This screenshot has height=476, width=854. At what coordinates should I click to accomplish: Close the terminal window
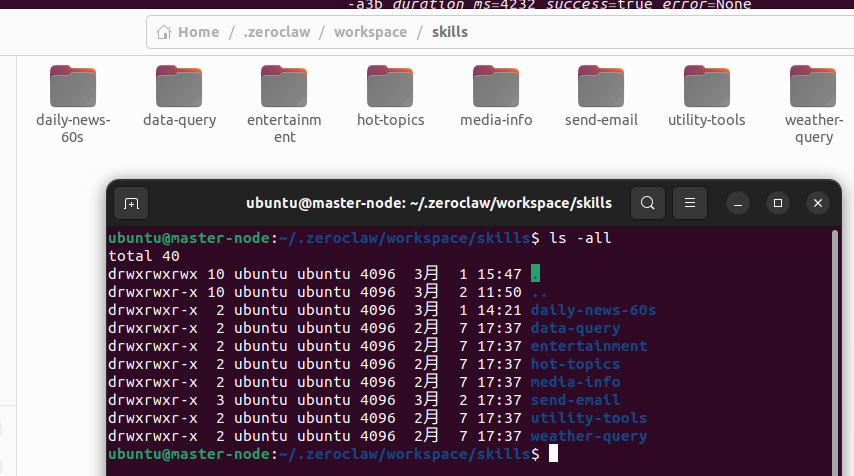[818, 203]
